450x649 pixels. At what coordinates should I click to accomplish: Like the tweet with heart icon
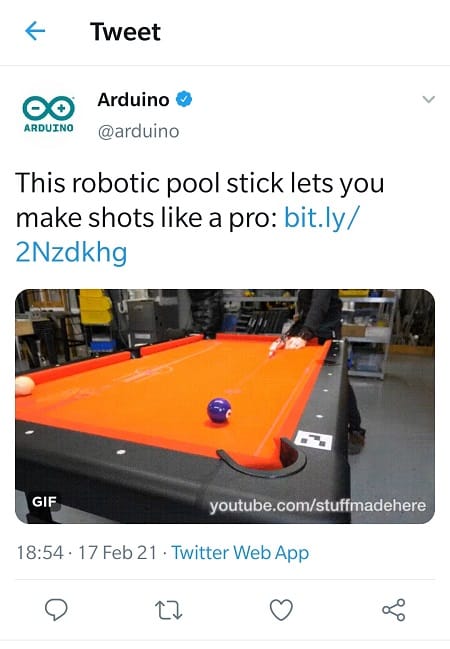(x=281, y=610)
